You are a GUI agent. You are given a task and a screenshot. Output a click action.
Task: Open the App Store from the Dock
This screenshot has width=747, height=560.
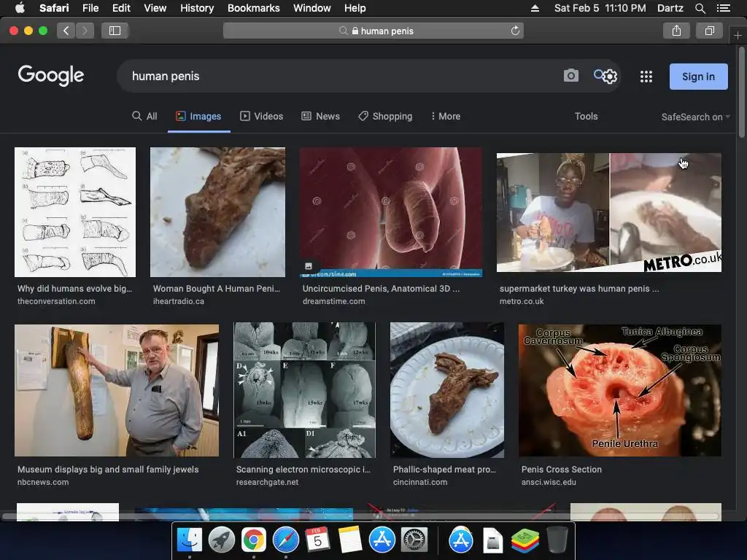382,540
